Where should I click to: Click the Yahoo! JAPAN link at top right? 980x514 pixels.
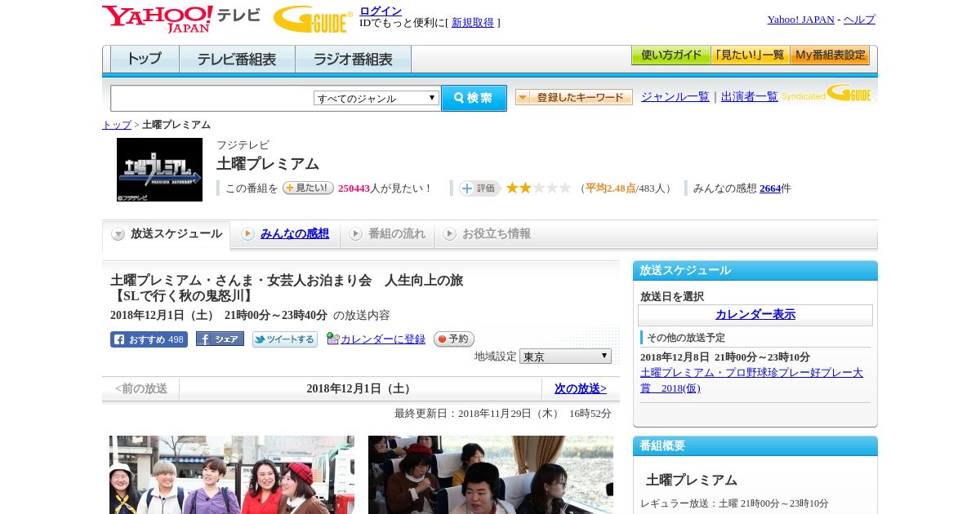point(800,20)
